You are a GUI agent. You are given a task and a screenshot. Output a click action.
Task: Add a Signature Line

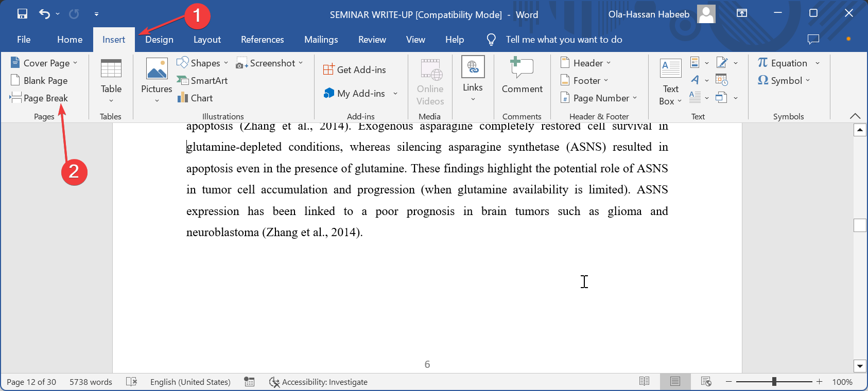pos(727,63)
